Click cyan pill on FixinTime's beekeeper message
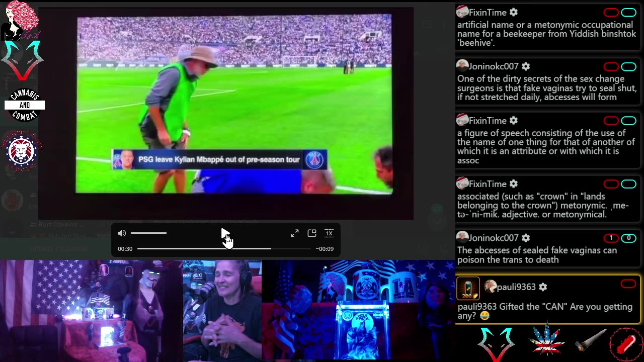This screenshot has width=644, height=362. [x=628, y=12]
